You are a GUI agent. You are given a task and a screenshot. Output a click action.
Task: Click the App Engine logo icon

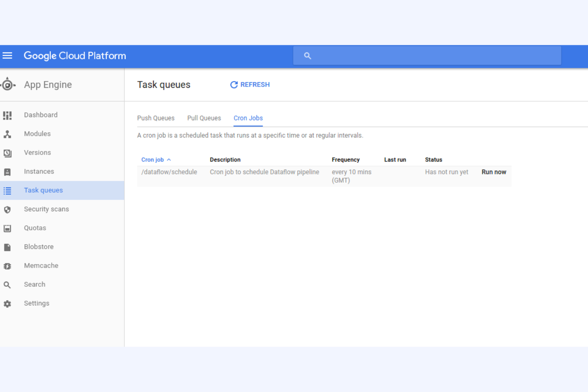[x=8, y=84]
